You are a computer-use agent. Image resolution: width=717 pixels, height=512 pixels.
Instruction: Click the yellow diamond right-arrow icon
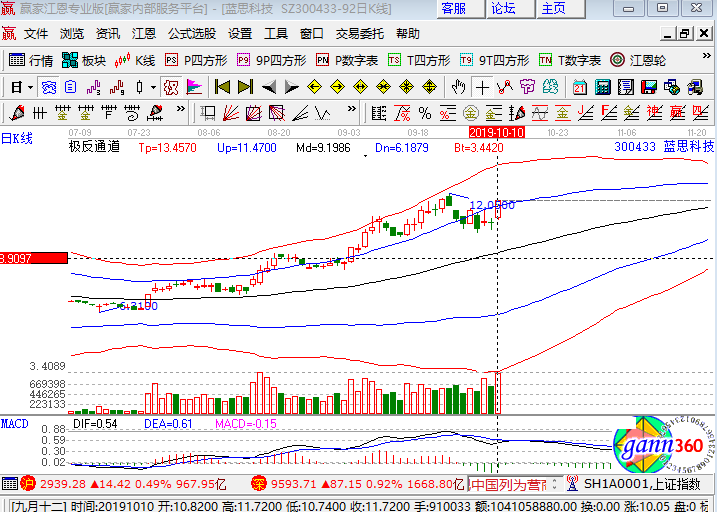coord(337,87)
